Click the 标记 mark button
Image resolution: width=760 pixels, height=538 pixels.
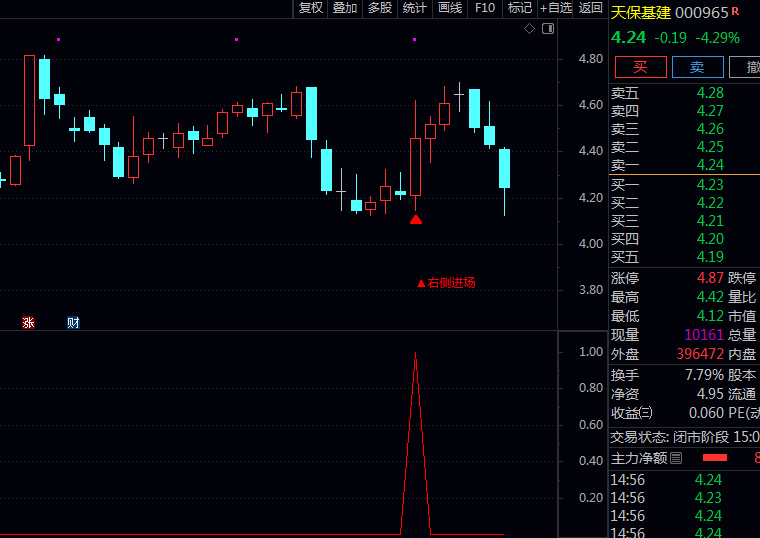point(520,8)
